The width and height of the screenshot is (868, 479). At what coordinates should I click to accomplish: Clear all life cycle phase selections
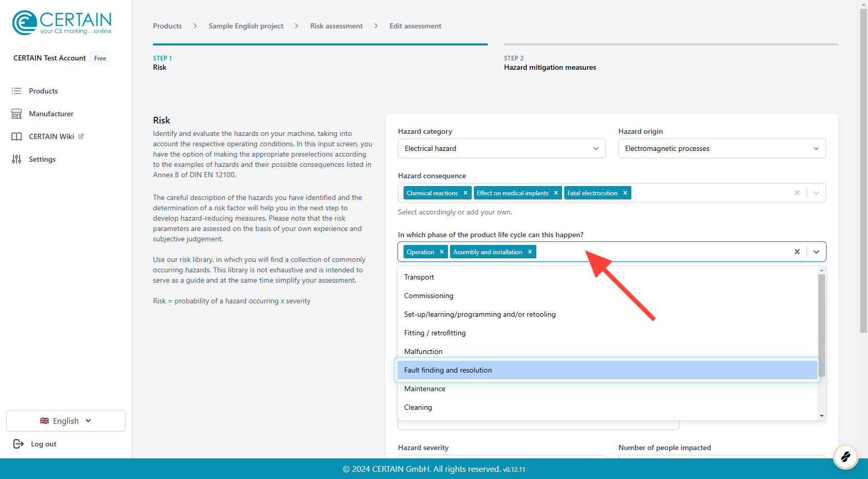(x=797, y=252)
